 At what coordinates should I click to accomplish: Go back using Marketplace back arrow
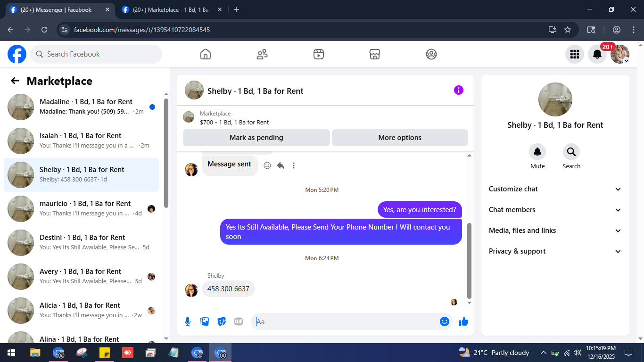(x=15, y=81)
